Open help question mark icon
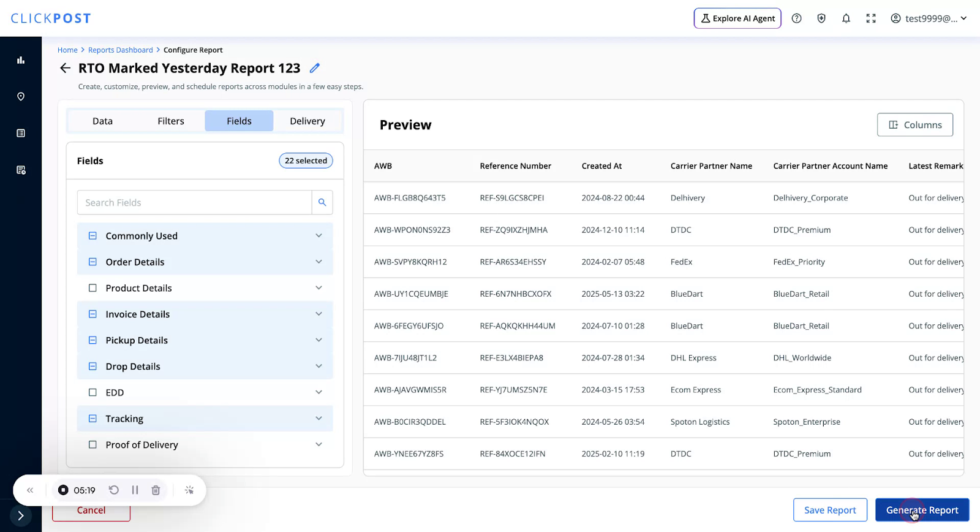This screenshot has width=980, height=532. 797,18
